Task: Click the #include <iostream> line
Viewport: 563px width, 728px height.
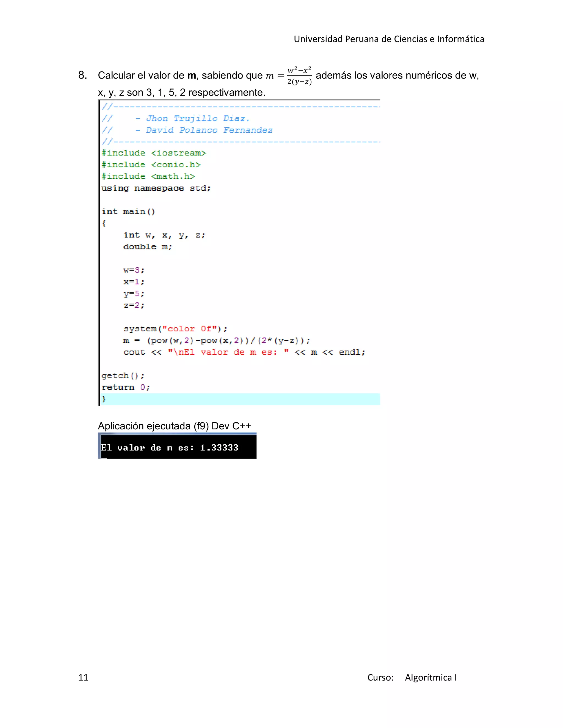Action: (x=154, y=153)
